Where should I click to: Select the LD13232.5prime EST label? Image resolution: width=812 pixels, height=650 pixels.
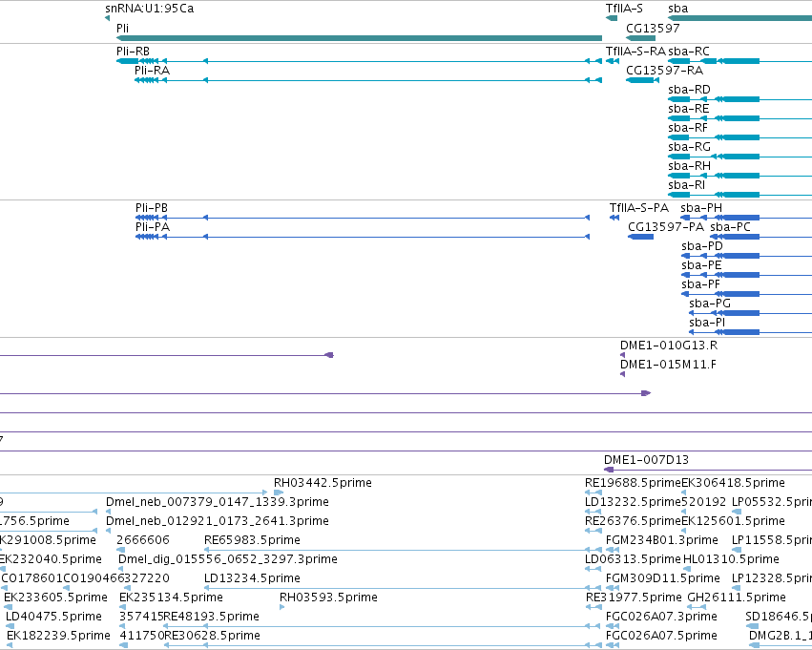pos(633,502)
